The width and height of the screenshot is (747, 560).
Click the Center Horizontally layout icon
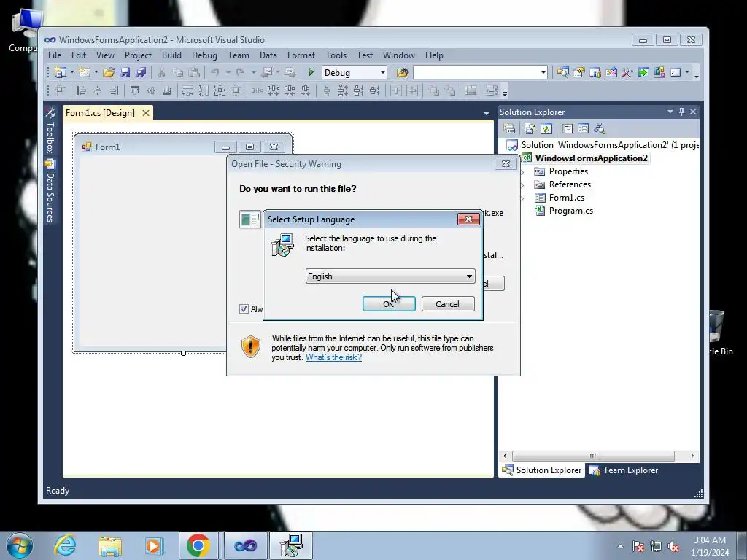pos(396,90)
